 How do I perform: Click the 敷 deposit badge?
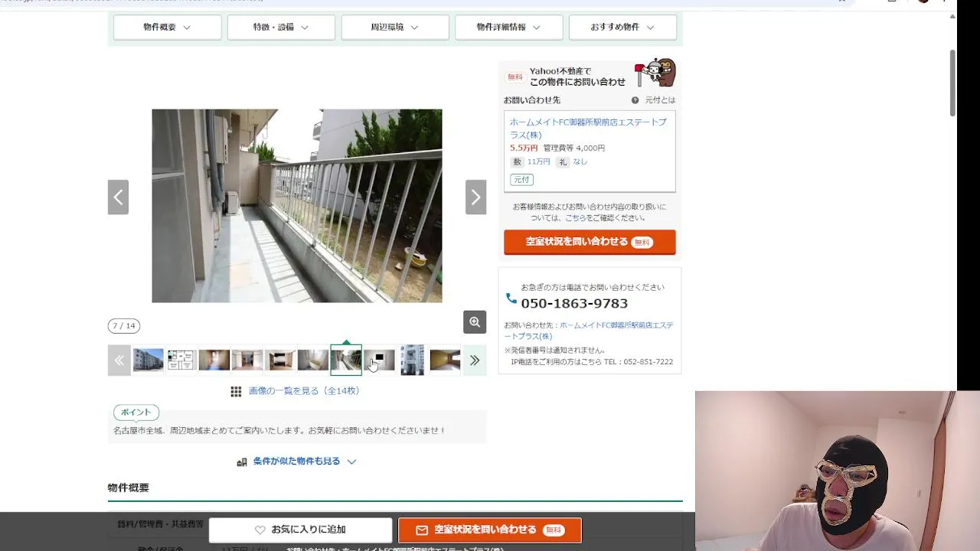517,162
